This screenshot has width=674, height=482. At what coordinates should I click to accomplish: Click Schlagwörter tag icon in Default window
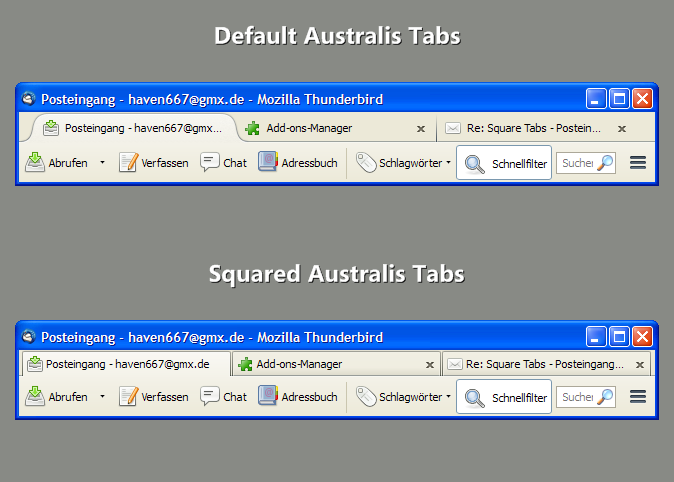point(366,163)
